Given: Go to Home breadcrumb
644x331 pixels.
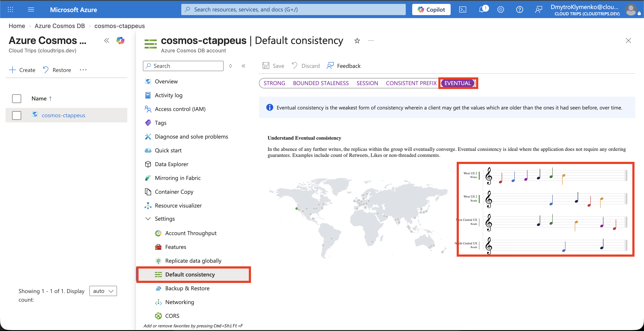Looking at the screenshot, I should 17,26.
